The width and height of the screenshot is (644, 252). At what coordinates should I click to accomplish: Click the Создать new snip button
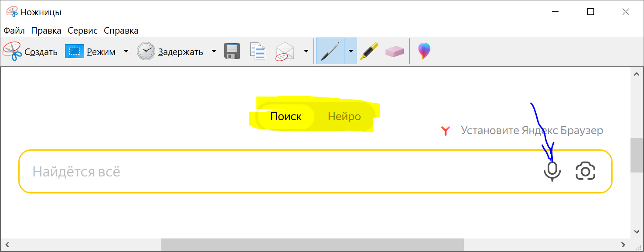click(31, 52)
